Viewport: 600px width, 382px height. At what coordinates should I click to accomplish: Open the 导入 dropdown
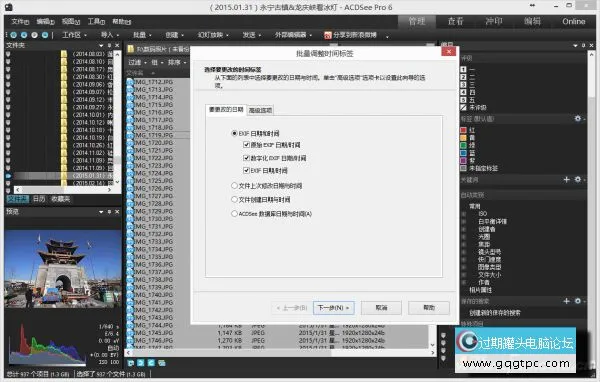pyautogui.click(x=110, y=35)
